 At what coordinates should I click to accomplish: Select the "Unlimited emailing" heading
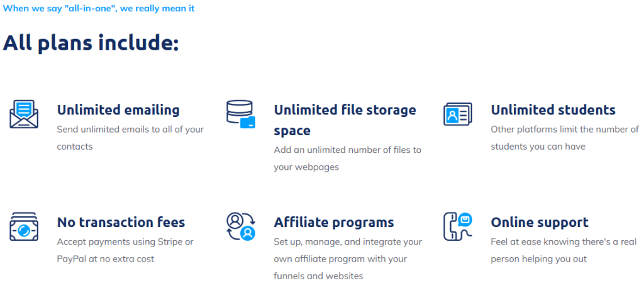click(118, 110)
